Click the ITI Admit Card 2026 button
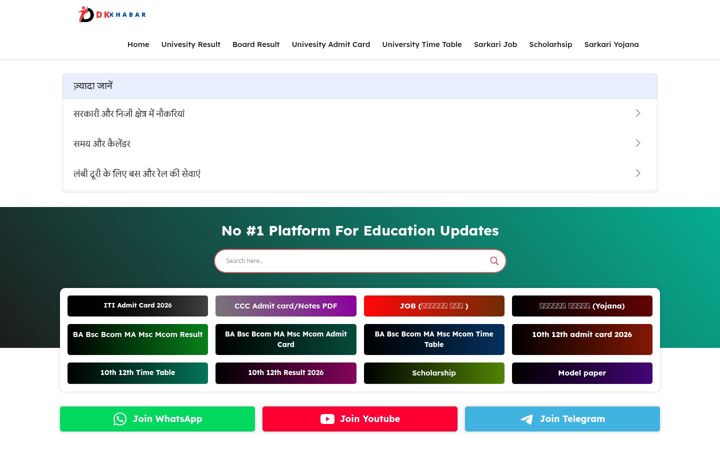Screen dimensions: 720x450 point(138,306)
